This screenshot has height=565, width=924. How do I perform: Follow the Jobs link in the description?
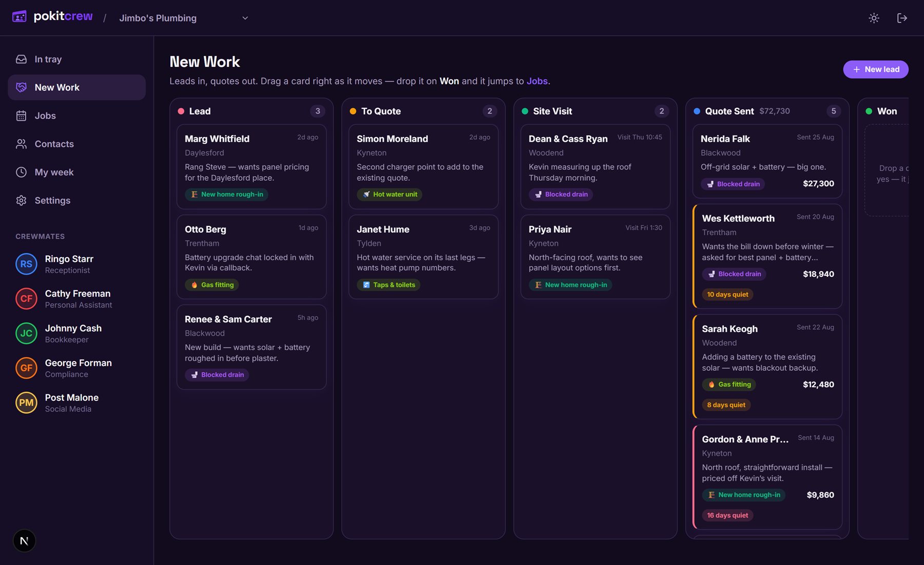click(x=537, y=81)
